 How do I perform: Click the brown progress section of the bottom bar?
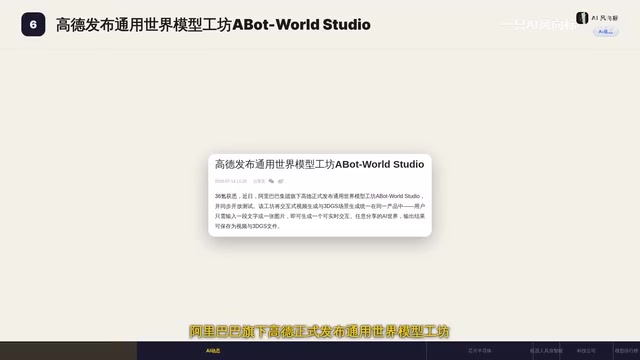(69, 351)
